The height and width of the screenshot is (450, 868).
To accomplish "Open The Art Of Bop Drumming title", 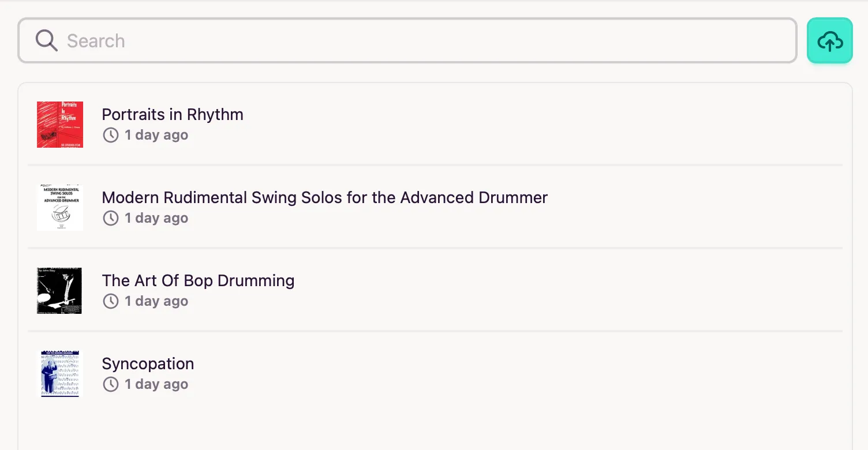I will coord(198,280).
